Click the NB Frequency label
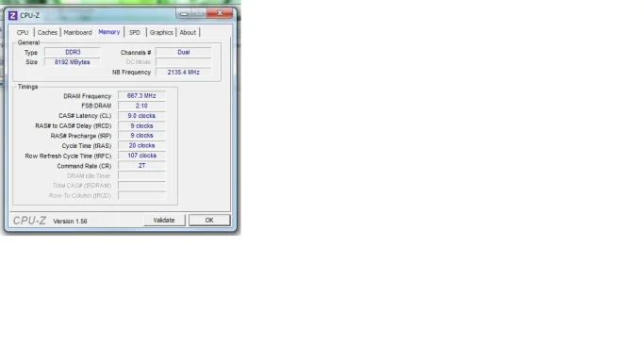 tap(131, 73)
